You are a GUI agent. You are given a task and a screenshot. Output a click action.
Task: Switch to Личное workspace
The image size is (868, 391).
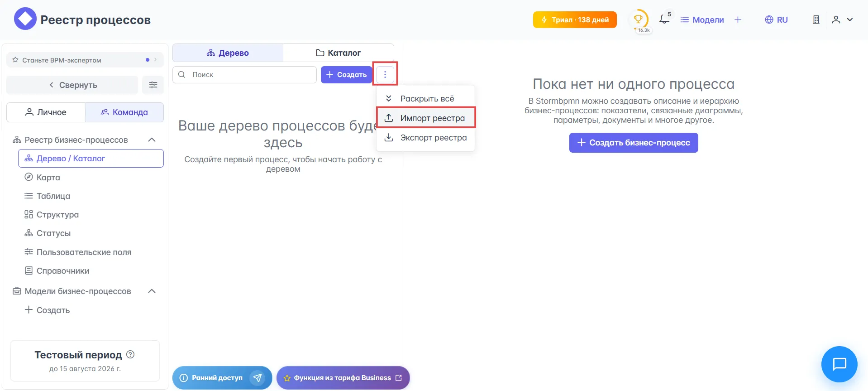click(x=46, y=112)
